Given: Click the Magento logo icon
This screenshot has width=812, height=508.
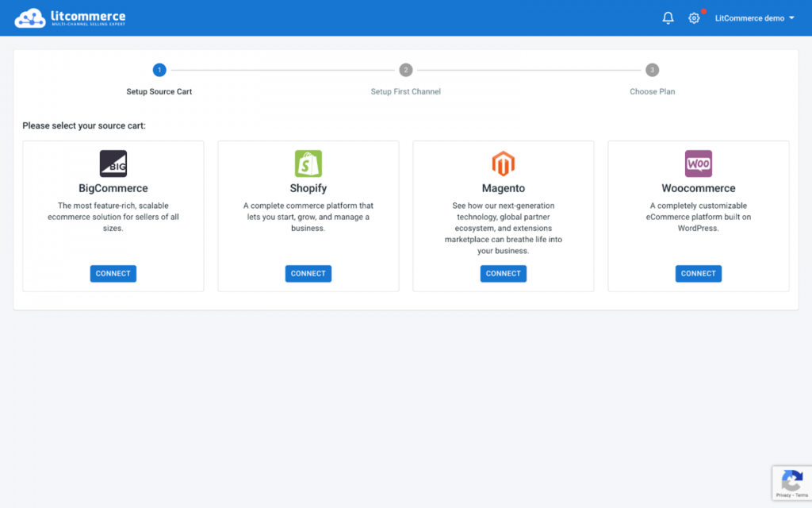Looking at the screenshot, I should 504,164.
